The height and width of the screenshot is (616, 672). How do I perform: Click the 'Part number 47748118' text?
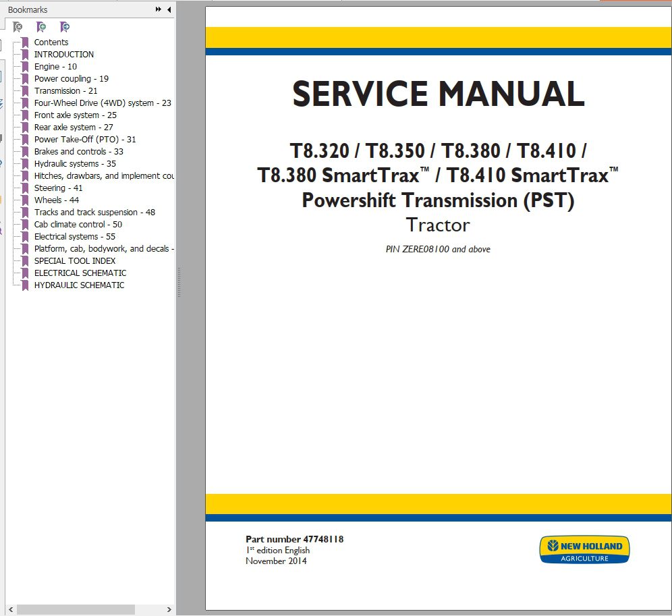pos(294,539)
